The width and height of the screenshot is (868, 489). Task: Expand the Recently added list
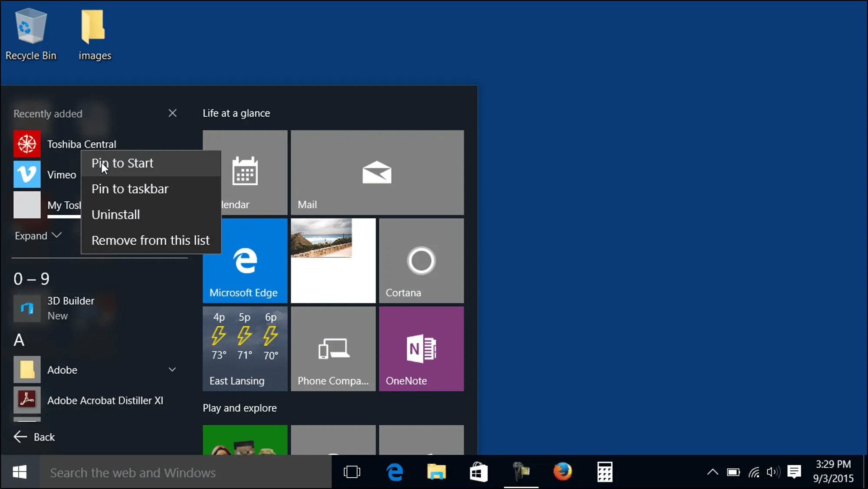[38, 236]
